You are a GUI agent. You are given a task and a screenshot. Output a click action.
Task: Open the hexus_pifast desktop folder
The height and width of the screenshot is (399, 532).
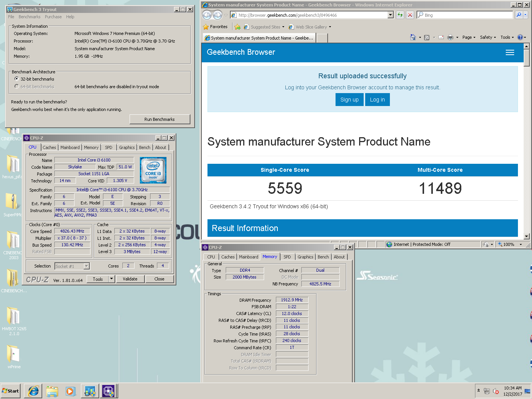tap(12, 167)
